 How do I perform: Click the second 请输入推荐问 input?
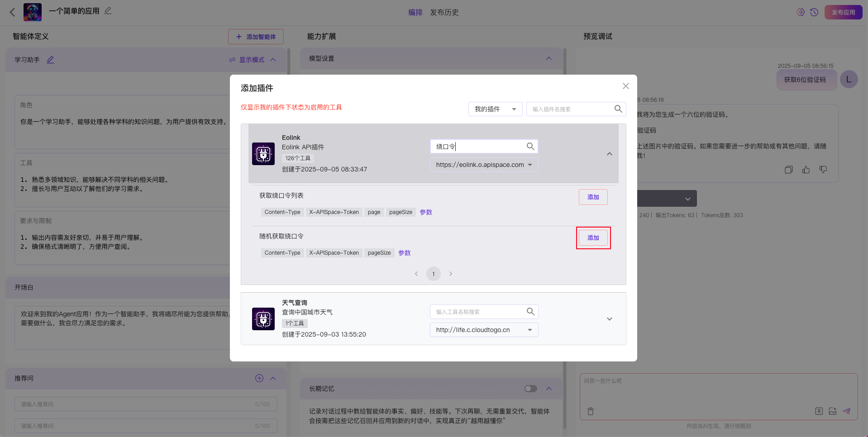click(146, 426)
